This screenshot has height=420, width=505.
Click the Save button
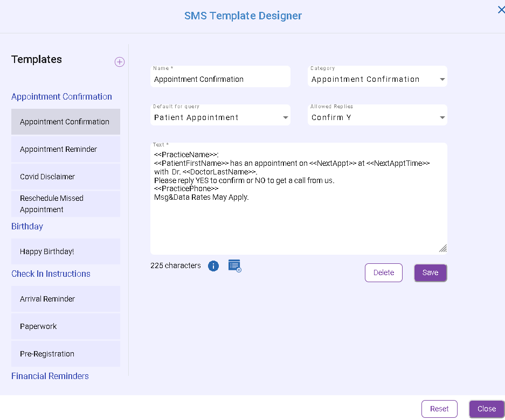click(x=430, y=272)
